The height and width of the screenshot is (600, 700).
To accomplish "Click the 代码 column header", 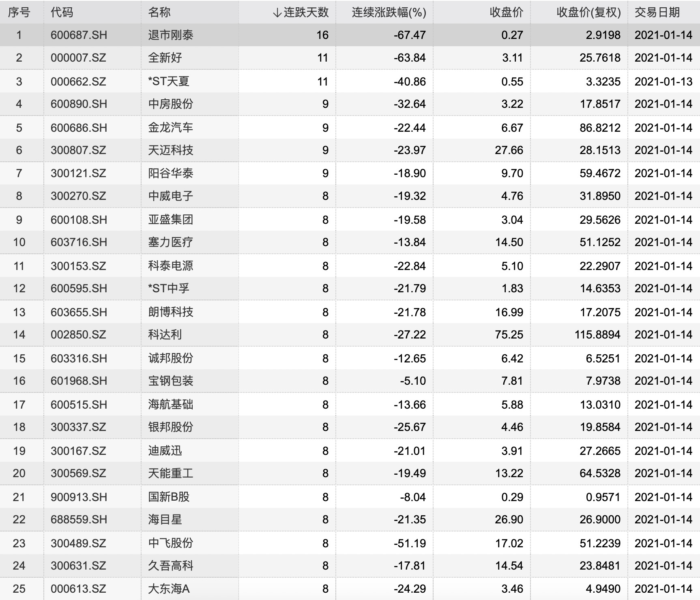I will (x=62, y=13).
